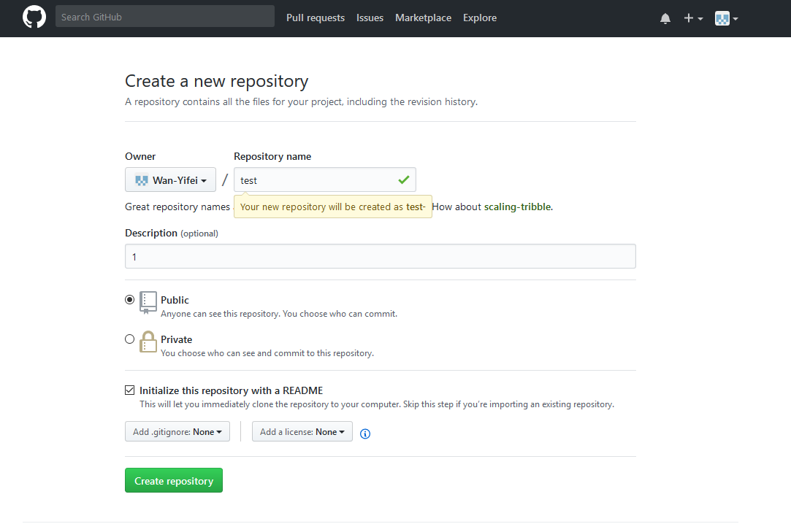The width and height of the screenshot is (791, 532).
Task: Click the Public repository book icon
Action: 148,302
